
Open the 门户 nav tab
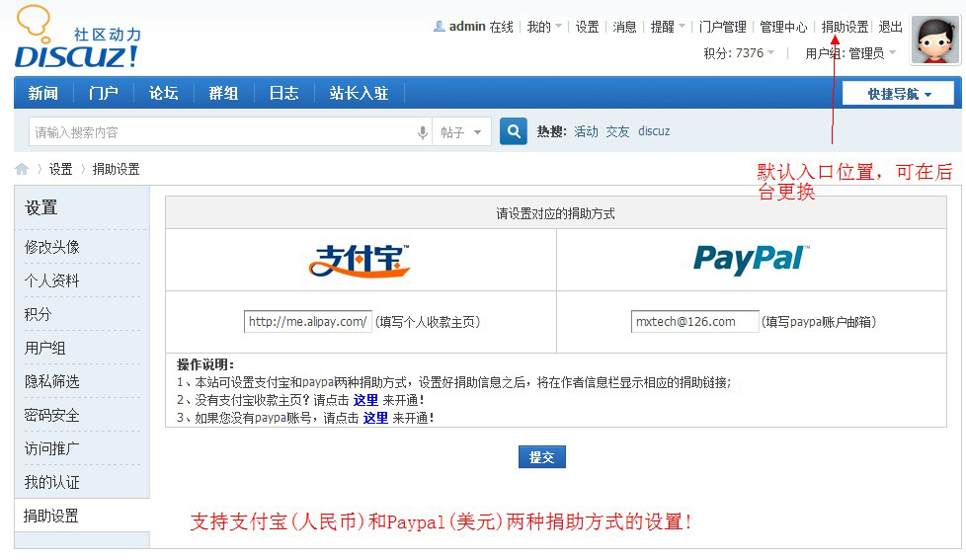[103, 93]
